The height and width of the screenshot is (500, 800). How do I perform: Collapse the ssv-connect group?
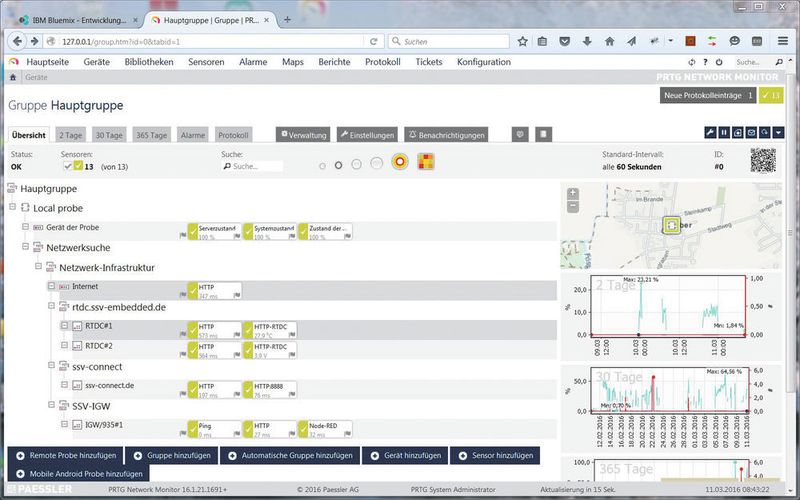[x=51, y=365]
